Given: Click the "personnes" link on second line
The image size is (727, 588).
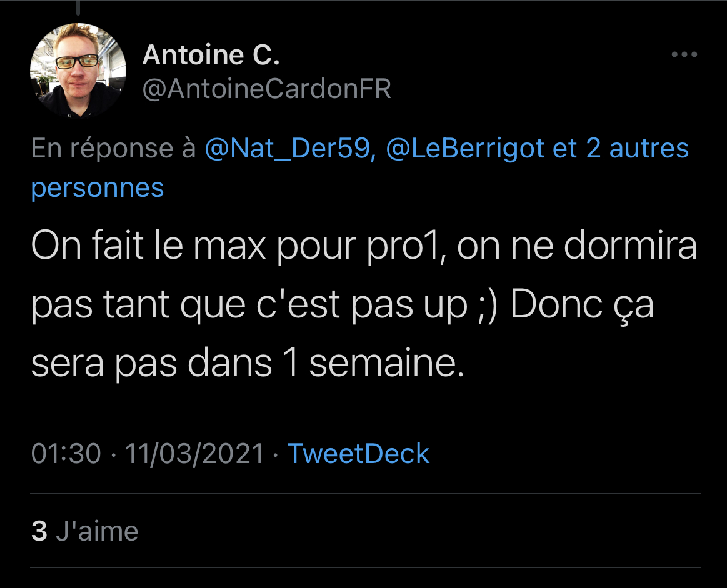Looking at the screenshot, I should pyautogui.click(x=98, y=187).
